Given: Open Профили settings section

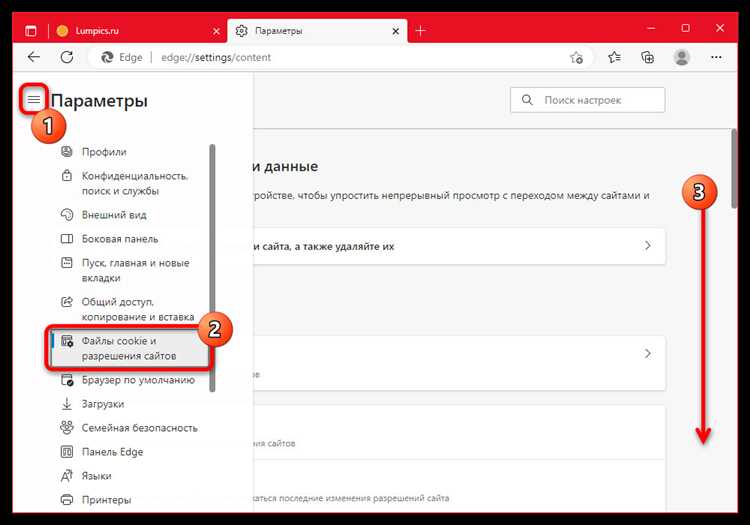Looking at the screenshot, I should [104, 152].
